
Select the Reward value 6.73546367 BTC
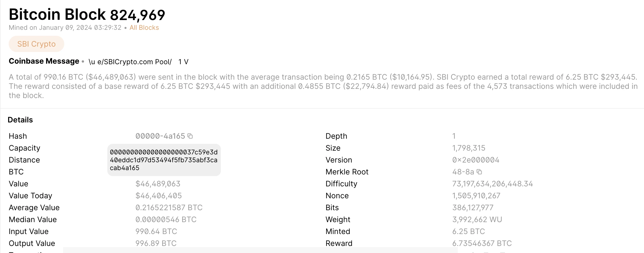(x=482, y=243)
